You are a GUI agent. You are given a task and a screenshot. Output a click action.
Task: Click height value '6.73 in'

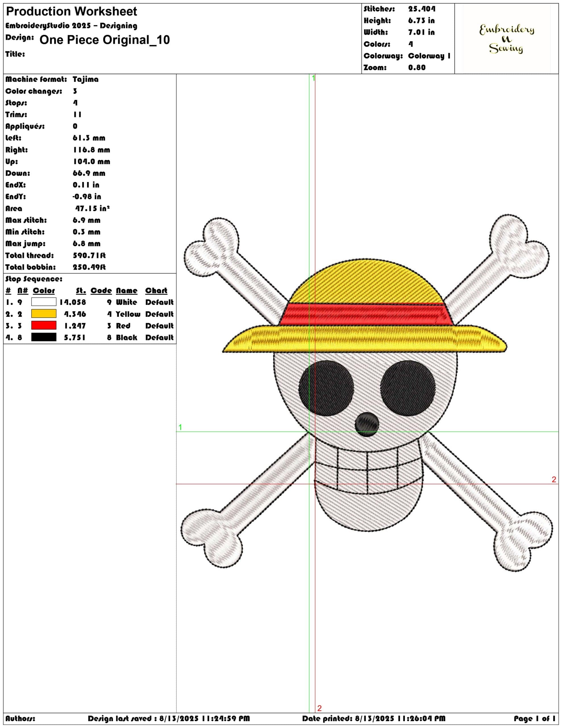pyautogui.click(x=421, y=21)
